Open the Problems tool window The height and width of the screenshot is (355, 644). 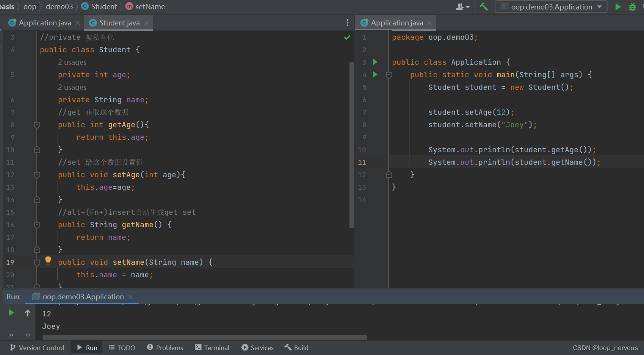[x=165, y=347]
